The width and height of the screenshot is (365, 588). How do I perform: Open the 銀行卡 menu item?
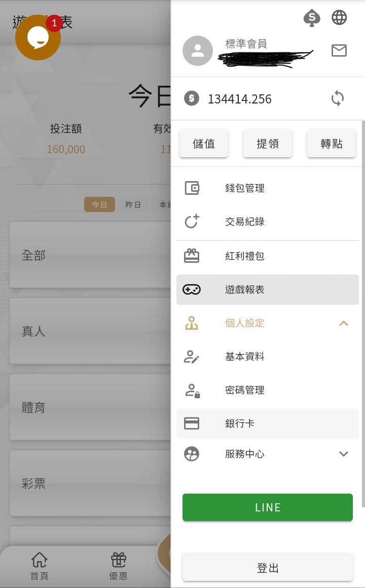(x=268, y=424)
